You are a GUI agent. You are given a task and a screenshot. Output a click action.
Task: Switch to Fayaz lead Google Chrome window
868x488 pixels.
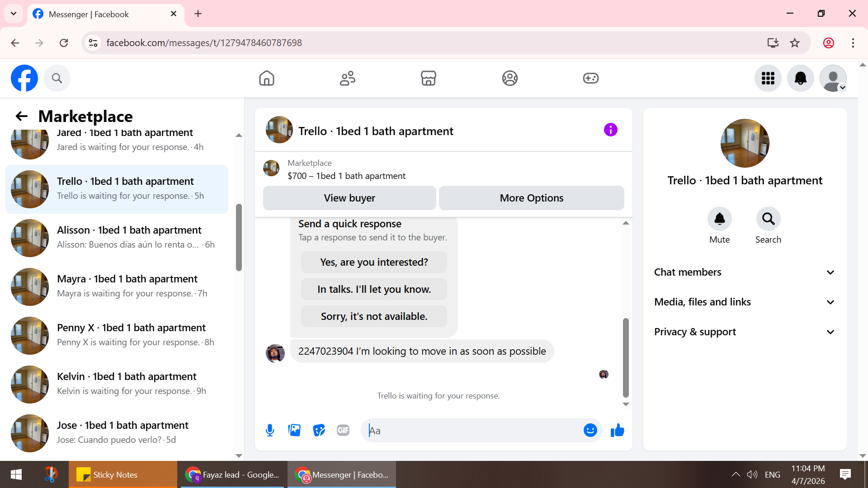tap(232, 474)
